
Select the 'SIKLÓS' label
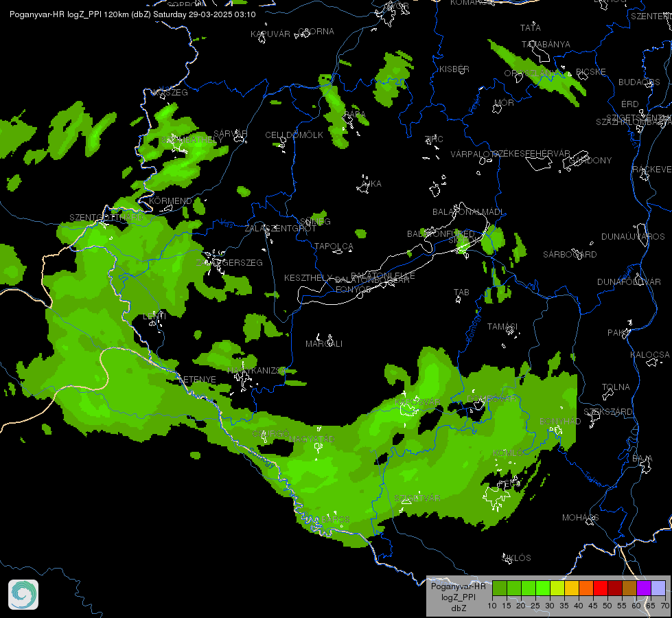point(516,558)
